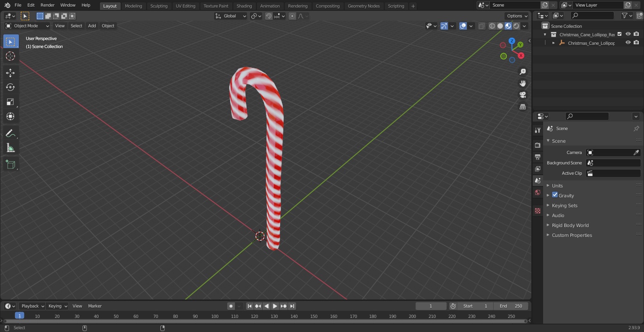Click the zoom view magnifier icon
Image resolution: width=644 pixels, height=332 pixels.
[x=522, y=72]
